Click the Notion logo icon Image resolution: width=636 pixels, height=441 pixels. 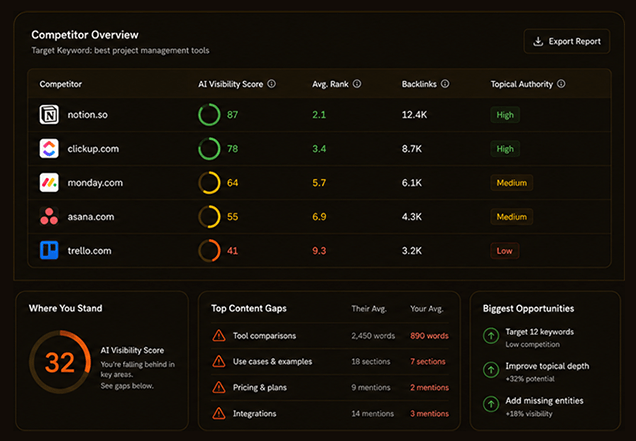(x=49, y=114)
